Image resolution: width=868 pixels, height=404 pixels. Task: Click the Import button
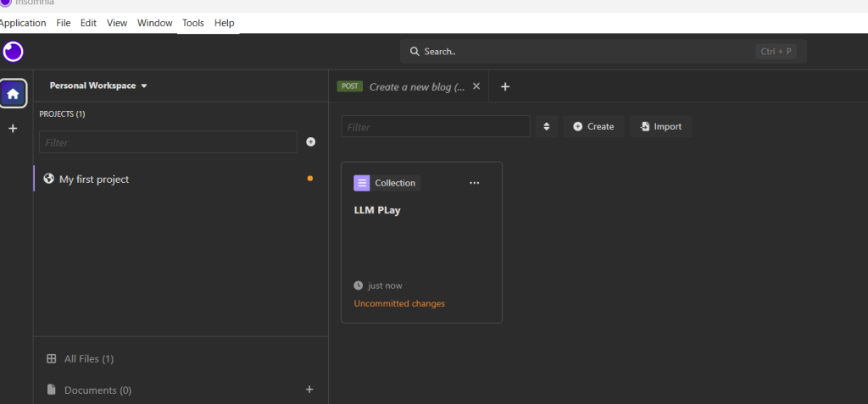point(660,127)
